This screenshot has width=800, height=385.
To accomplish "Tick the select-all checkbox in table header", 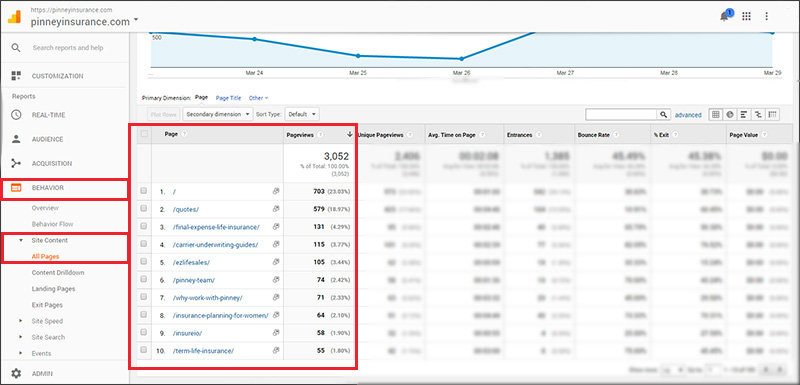I will point(144,134).
